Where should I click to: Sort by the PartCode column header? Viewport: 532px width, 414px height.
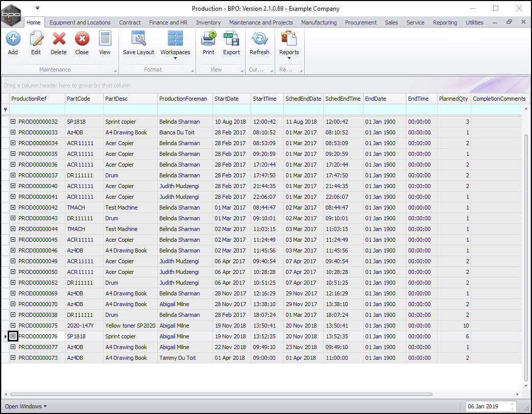point(84,99)
